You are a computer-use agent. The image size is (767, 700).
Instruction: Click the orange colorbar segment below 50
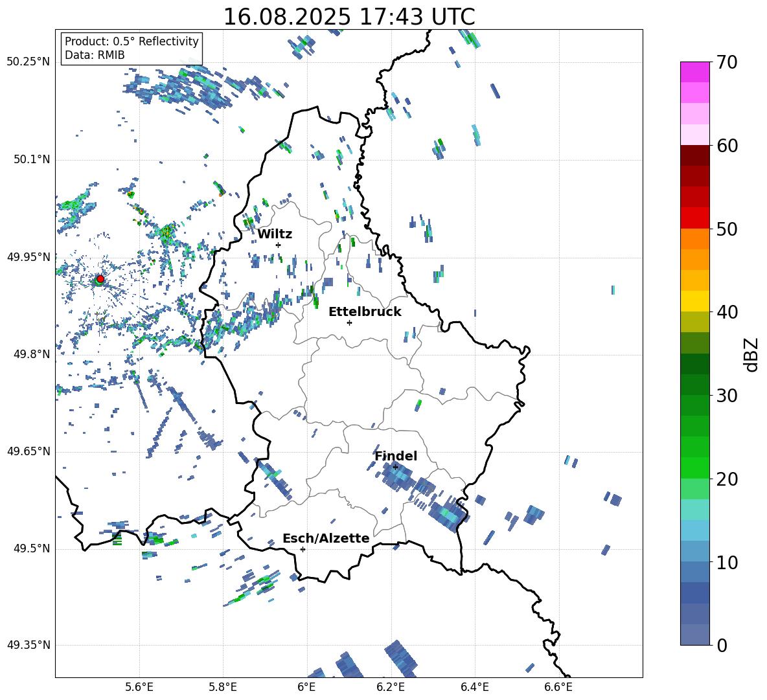point(694,239)
